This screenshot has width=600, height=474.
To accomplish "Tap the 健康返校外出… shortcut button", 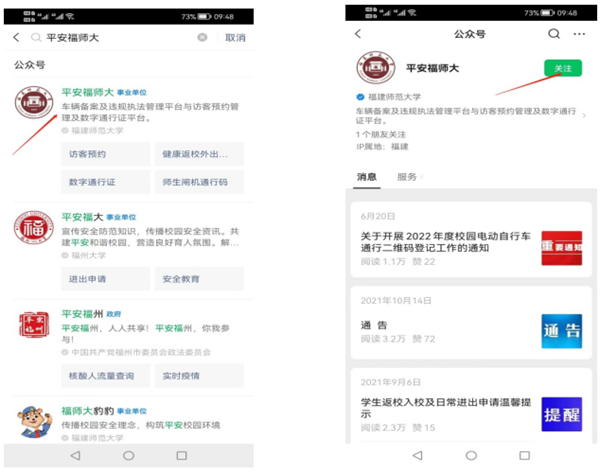I will click(x=199, y=154).
